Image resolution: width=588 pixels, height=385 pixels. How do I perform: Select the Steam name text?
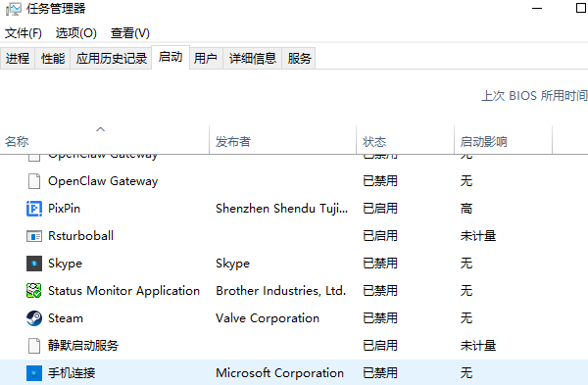click(x=66, y=318)
